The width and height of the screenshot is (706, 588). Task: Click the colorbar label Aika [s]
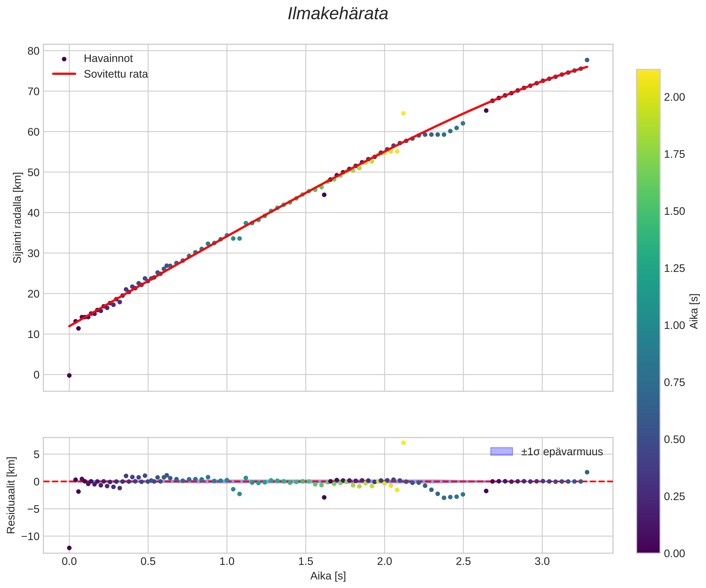694,311
